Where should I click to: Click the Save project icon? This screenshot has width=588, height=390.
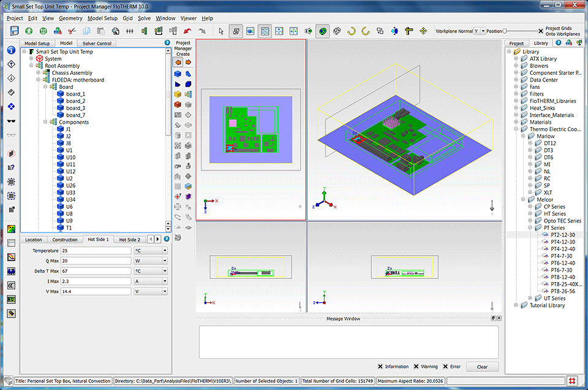[14, 31]
